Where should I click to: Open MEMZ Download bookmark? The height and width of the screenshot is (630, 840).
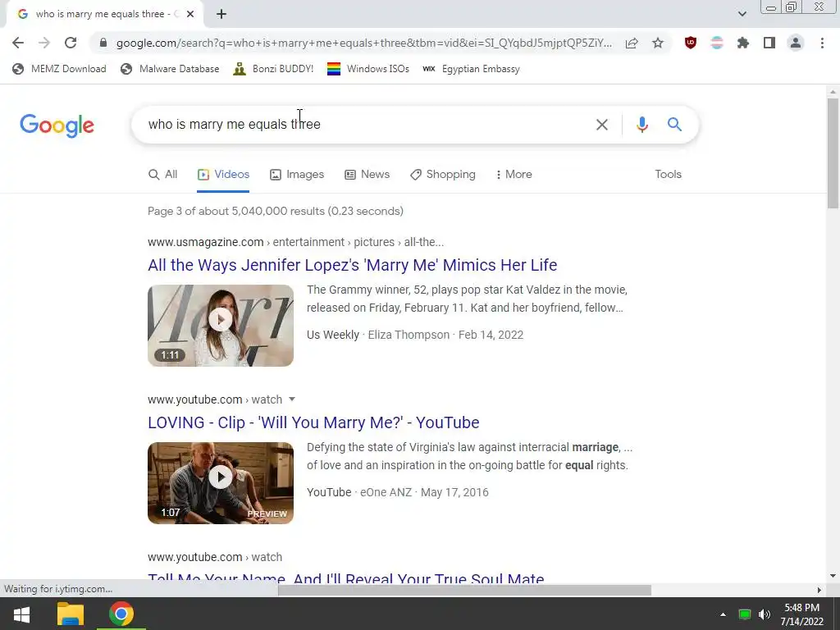pos(59,69)
